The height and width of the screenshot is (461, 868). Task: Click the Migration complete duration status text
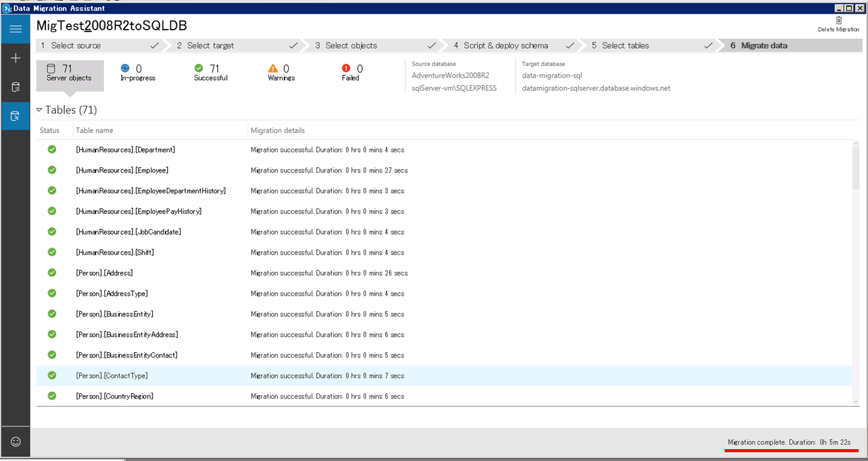(789, 442)
